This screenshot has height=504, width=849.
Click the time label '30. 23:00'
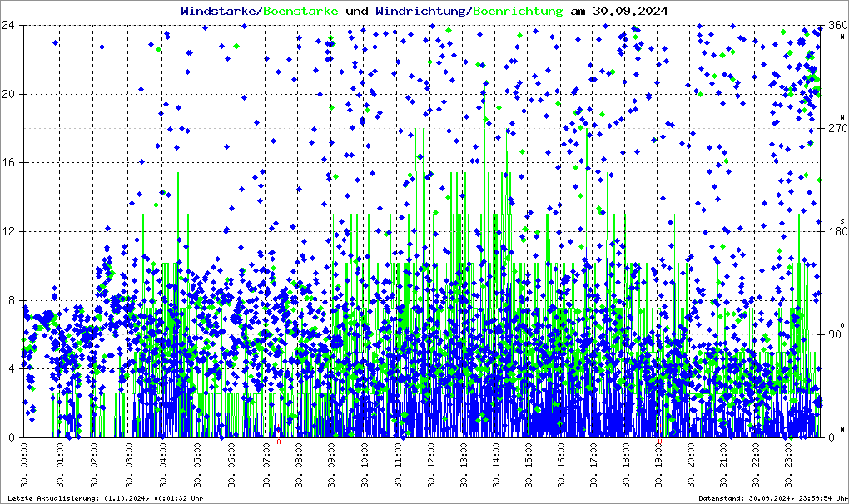(x=788, y=466)
